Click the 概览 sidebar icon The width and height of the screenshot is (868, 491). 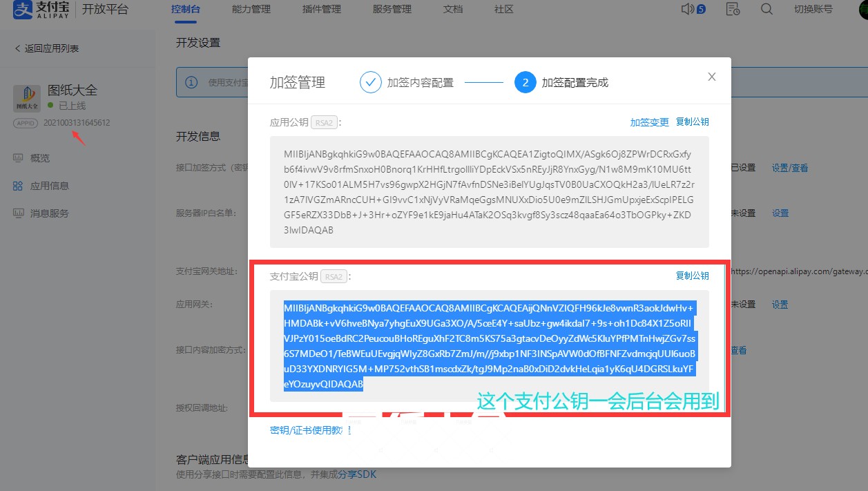[18, 158]
